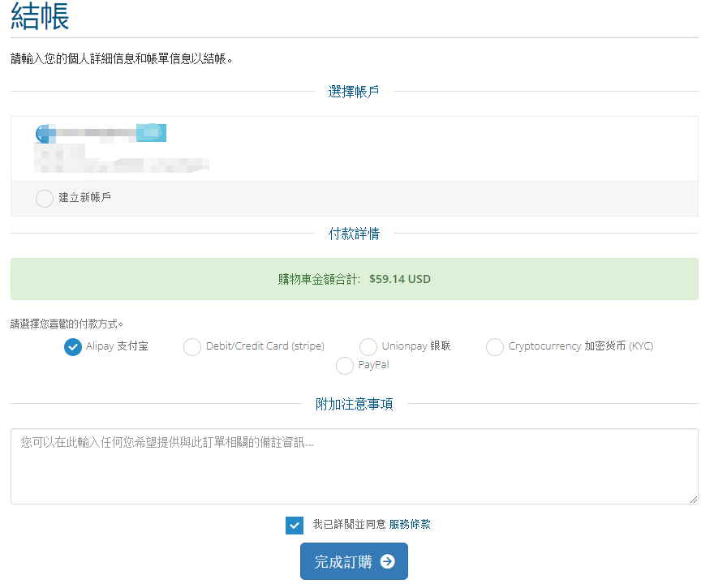Select the blurred existing account radio

click(44, 133)
